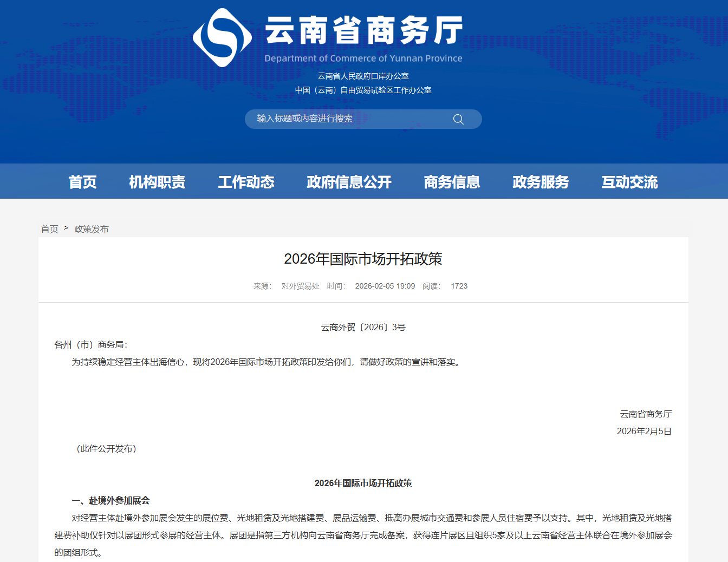Type in the 输入标题或内容进行搜索 search box
Screen dimensions: 728x562
point(347,119)
